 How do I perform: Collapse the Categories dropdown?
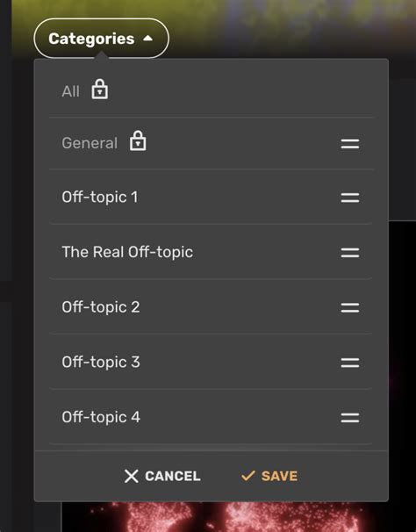point(101,39)
